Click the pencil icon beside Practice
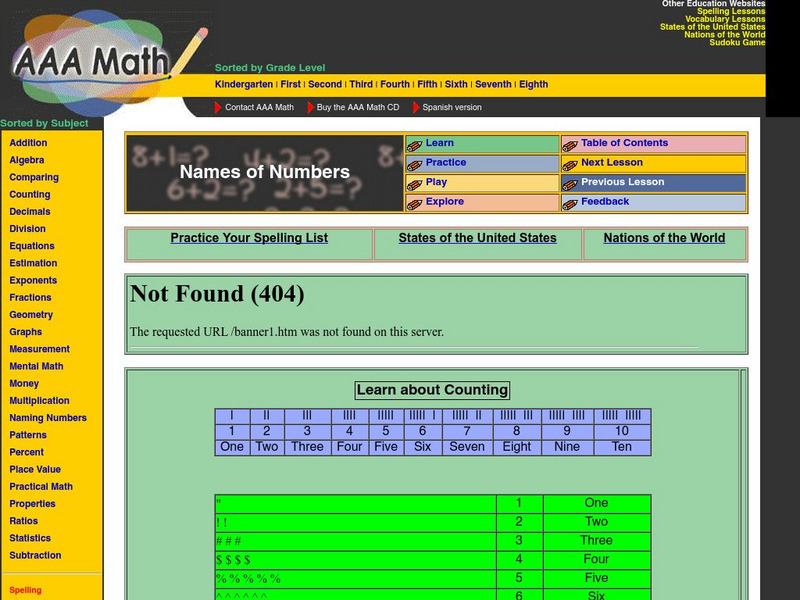This screenshot has height=600, width=800. (414, 165)
